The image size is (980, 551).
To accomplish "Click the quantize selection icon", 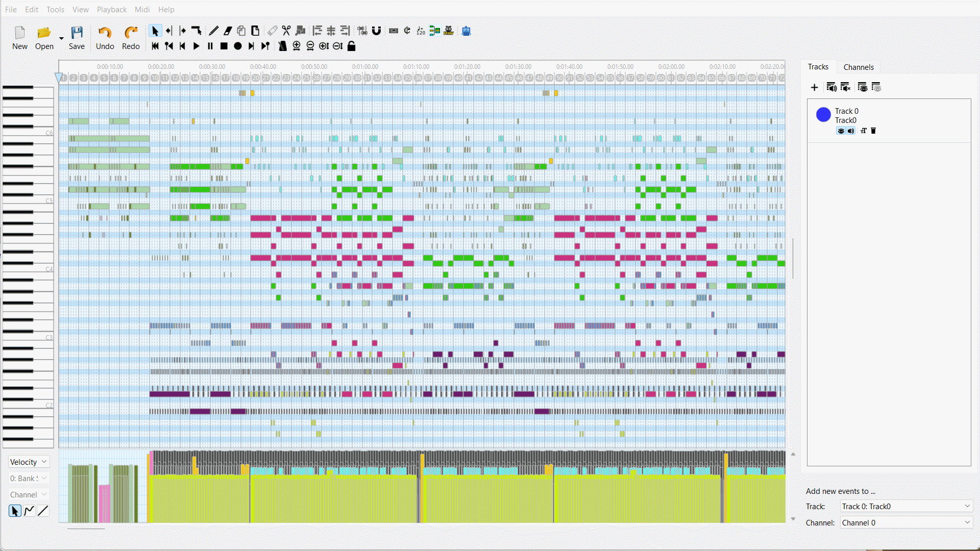I will (x=362, y=31).
